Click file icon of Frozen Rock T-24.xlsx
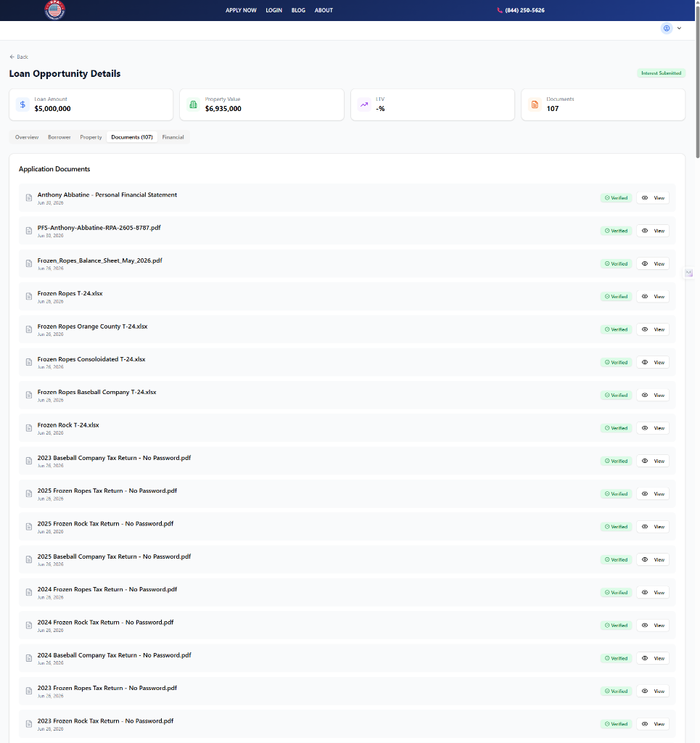 pos(29,428)
